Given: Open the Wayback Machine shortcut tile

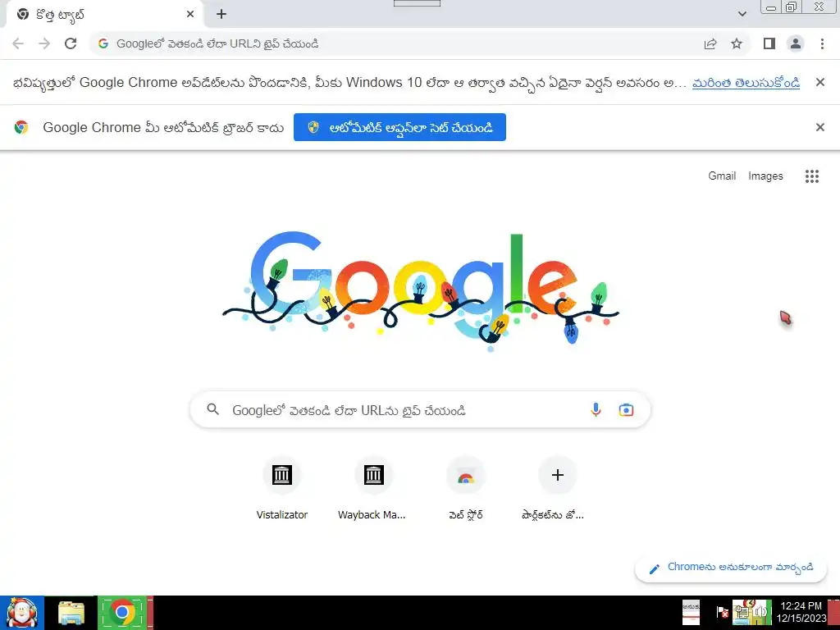Looking at the screenshot, I should 373,487.
